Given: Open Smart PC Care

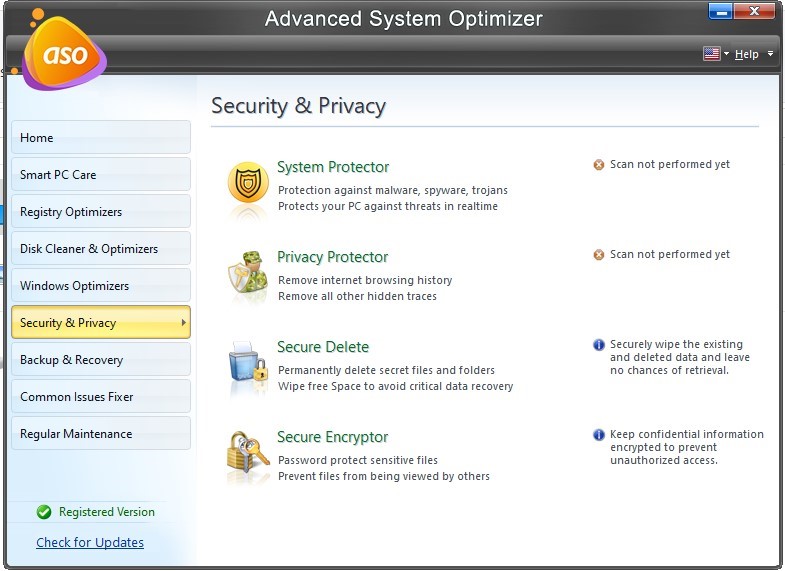Looking at the screenshot, I should coord(101,174).
